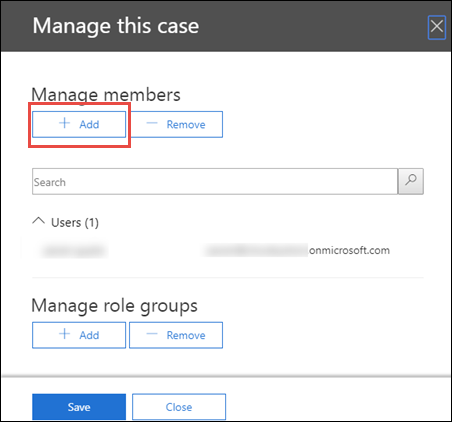Viewport: 452px width, 422px height.
Task: Click the minus icon in members Remove button
Action: point(152,123)
